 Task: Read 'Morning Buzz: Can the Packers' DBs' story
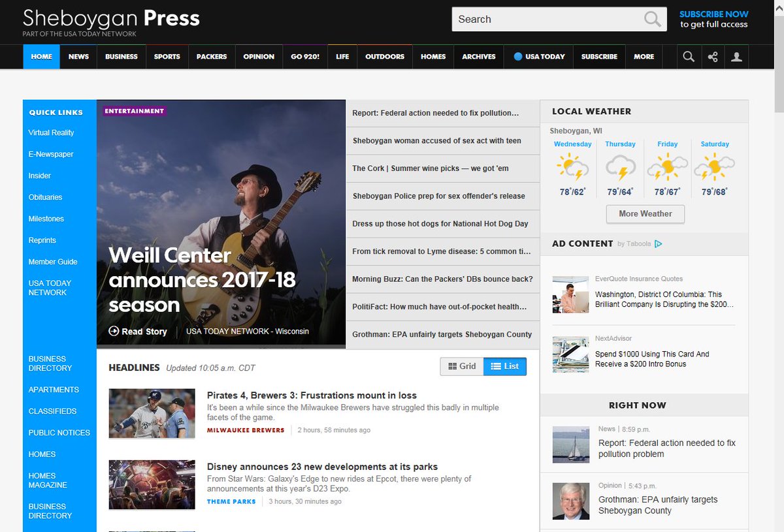tap(442, 279)
